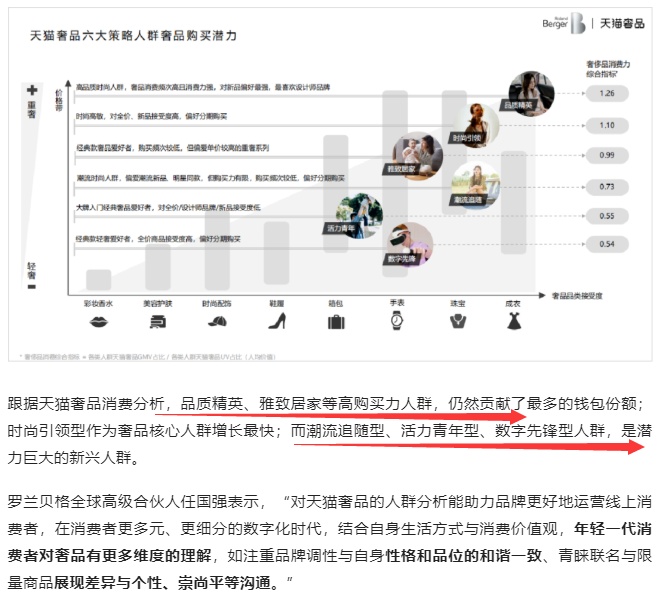The height and width of the screenshot is (602, 662).
Task: Click the description line starting 经典款奢品爱好者
Action: (x=173, y=148)
